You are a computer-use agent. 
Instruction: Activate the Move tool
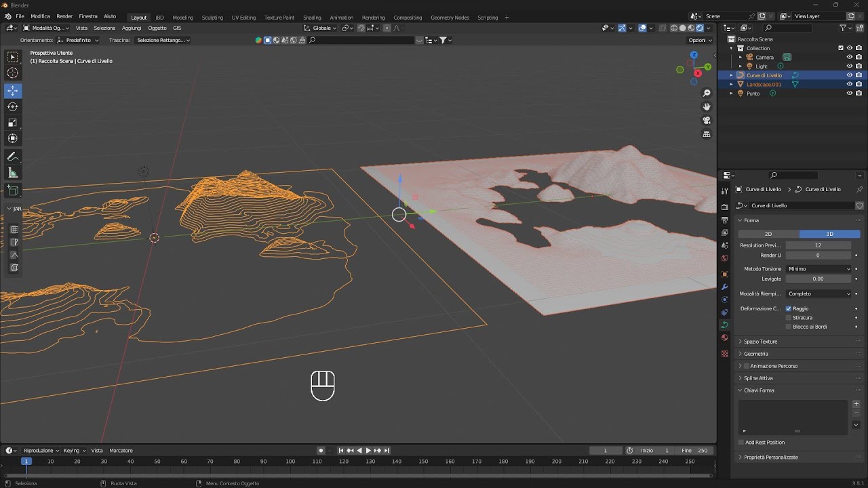[x=13, y=91]
